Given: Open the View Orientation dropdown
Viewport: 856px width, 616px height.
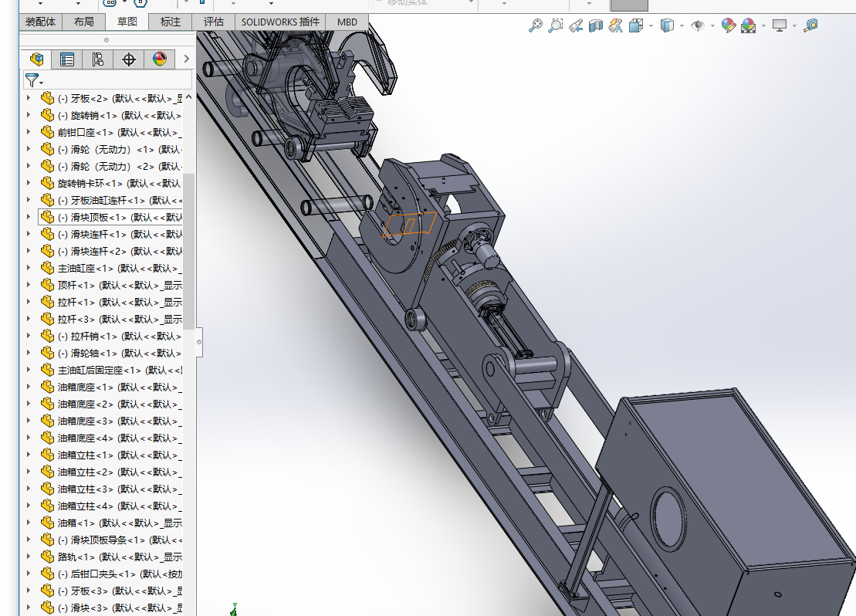Looking at the screenshot, I should pyautogui.click(x=636, y=26).
